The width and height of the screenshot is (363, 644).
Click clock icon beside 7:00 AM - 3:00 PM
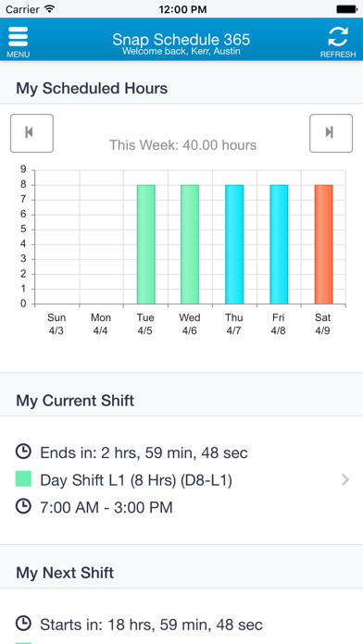[x=23, y=506]
